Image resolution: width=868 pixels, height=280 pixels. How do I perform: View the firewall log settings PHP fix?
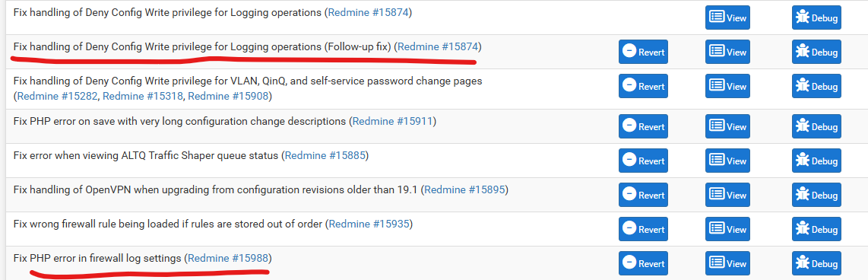[727, 263]
